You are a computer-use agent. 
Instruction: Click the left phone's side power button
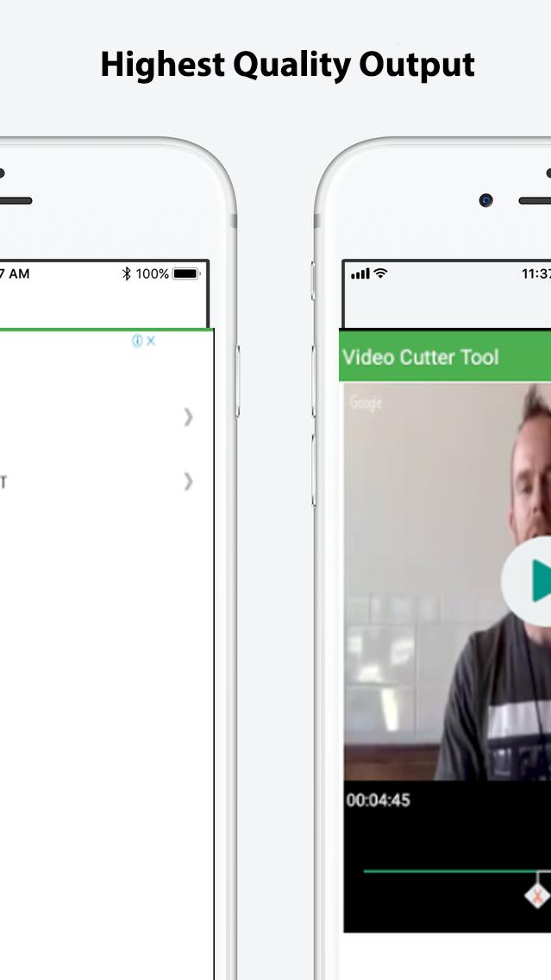pyautogui.click(x=237, y=380)
